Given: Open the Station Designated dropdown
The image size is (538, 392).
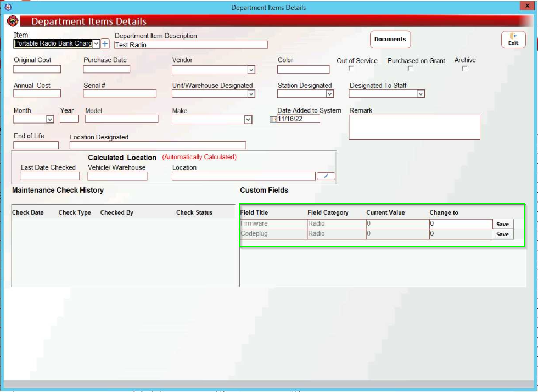Looking at the screenshot, I should [x=329, y=94].
